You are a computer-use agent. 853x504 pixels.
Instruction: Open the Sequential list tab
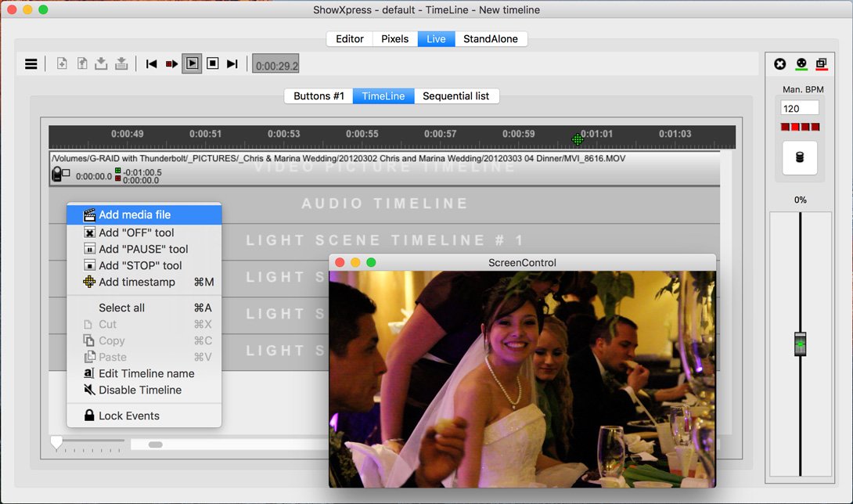[455, 96]
